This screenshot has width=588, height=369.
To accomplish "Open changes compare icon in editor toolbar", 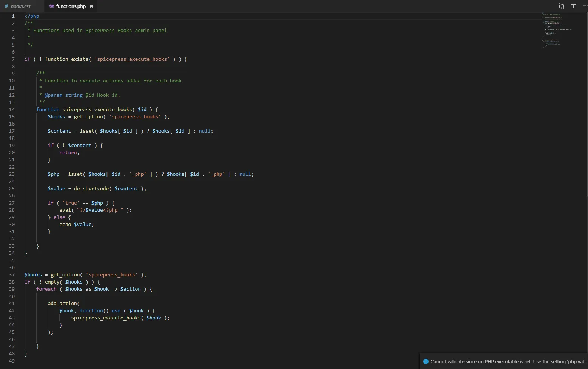I will click(x=562, y=6).
